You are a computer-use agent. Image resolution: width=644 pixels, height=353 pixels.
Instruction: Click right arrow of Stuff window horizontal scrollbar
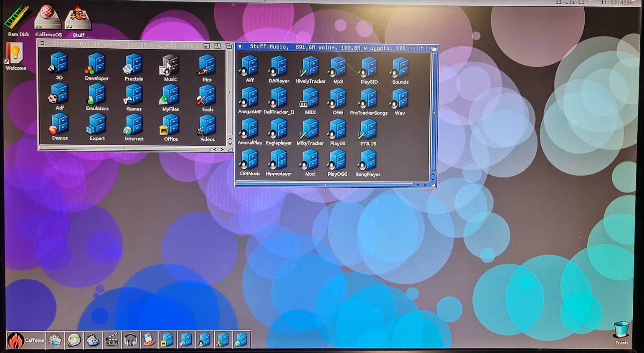pos(222,149)
